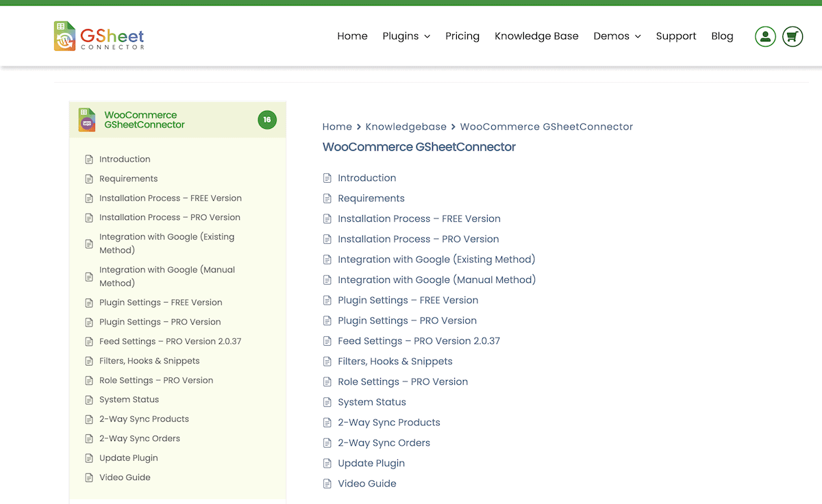Image resolution: width=822 pixels, height=504 pixels.
Task: Click the GSheet Connector logo
Action: tap(99, 36)
